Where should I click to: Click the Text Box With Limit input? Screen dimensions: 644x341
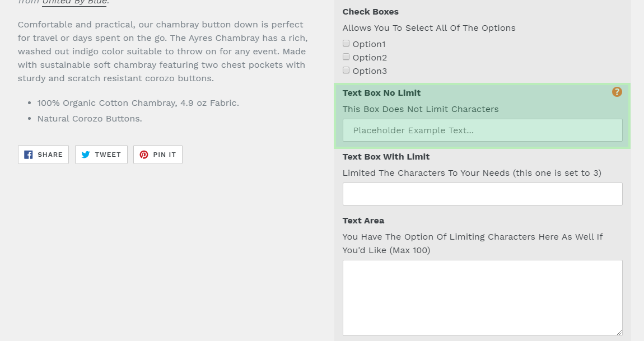coord(483,194)
